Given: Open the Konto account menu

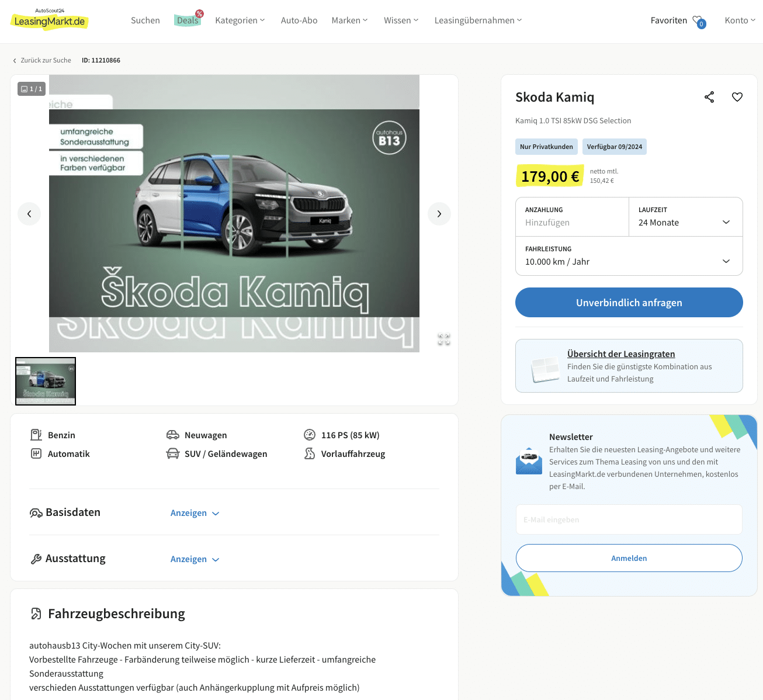Looking at the screenshot, I should point(740,20).
